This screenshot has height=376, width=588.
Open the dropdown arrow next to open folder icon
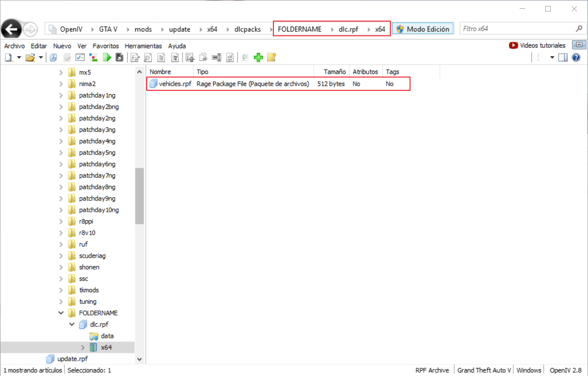[41, 57]
